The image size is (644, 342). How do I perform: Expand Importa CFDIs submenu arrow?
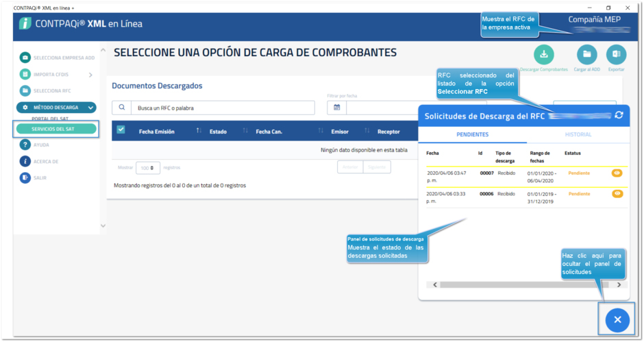(90, 75)
